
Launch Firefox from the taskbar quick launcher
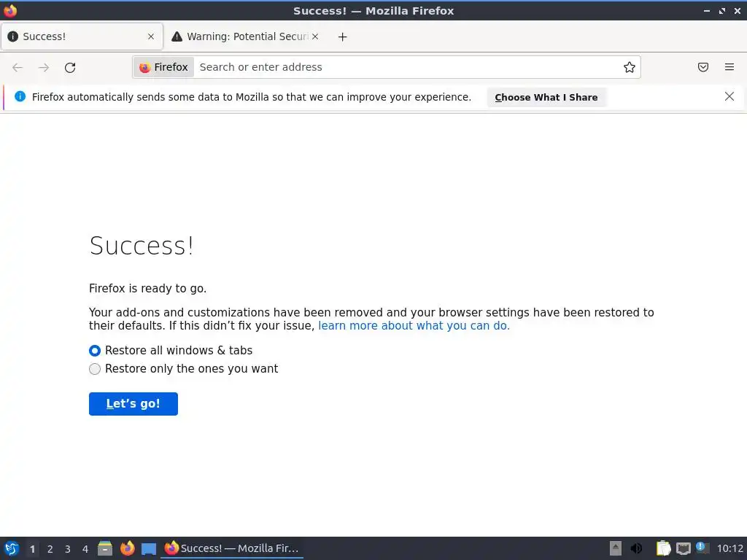pos(127,548)
